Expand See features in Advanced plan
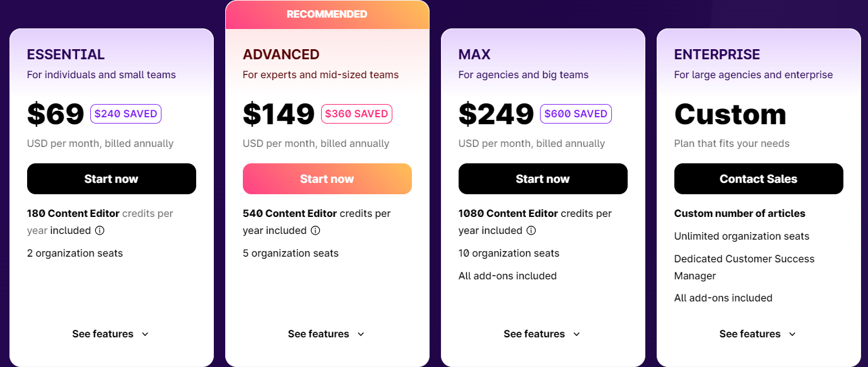Viewport: 868px width, 367px height. click(x=327, y=334)
